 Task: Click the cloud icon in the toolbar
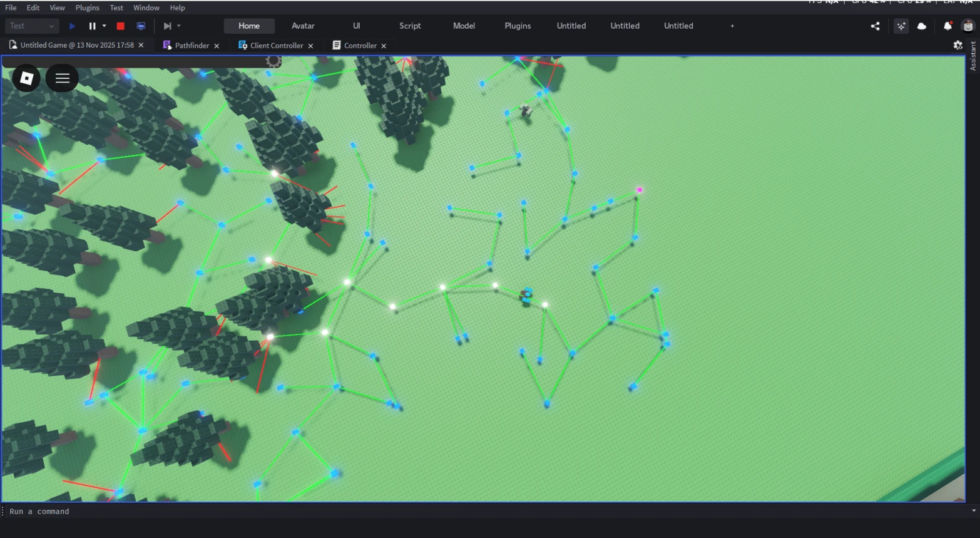click(x=922, y=26)
